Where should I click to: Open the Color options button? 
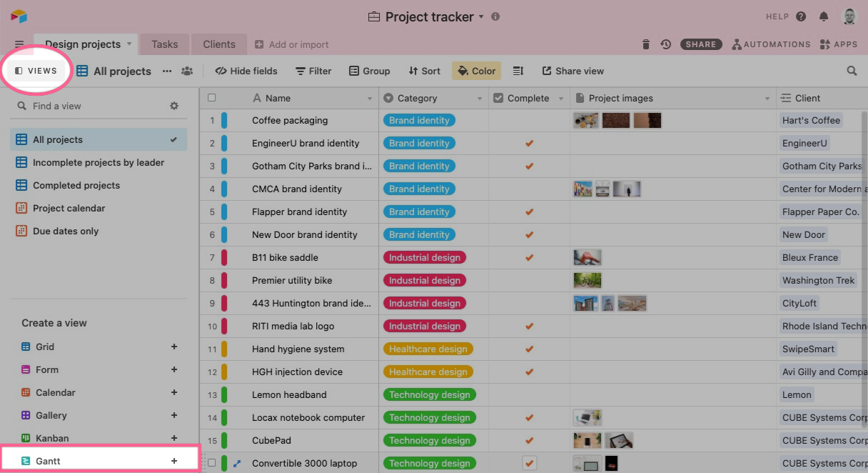coord(476,71)
